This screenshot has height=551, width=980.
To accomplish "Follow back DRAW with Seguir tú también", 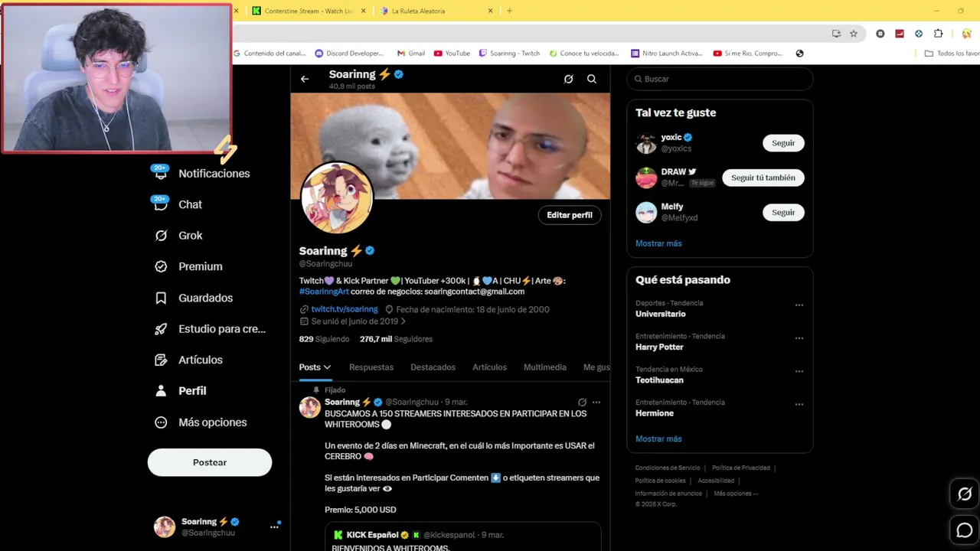I will tap(763, 178).
